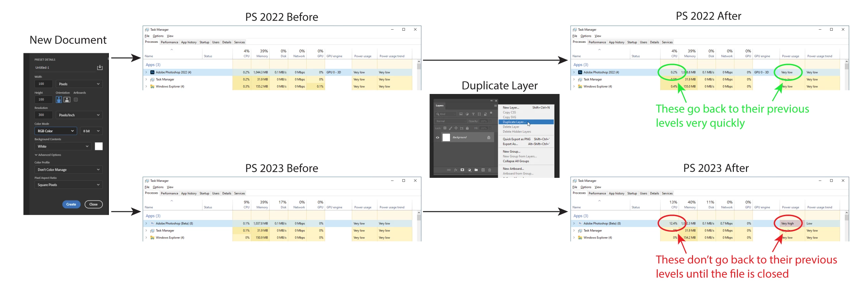Click the white background color swatch
The image size is (868, 291).
[x=99, y=146]
